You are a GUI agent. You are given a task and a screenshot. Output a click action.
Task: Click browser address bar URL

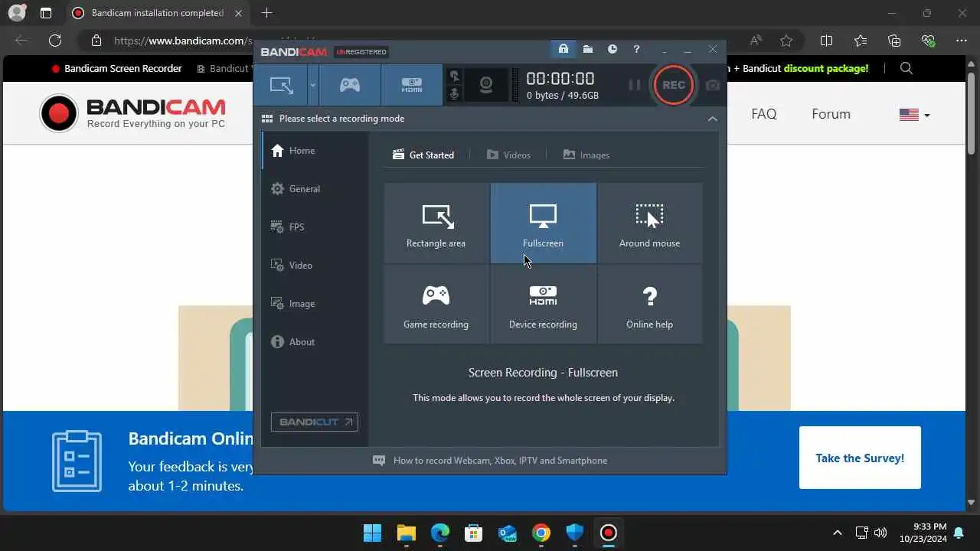click(183, 41)
